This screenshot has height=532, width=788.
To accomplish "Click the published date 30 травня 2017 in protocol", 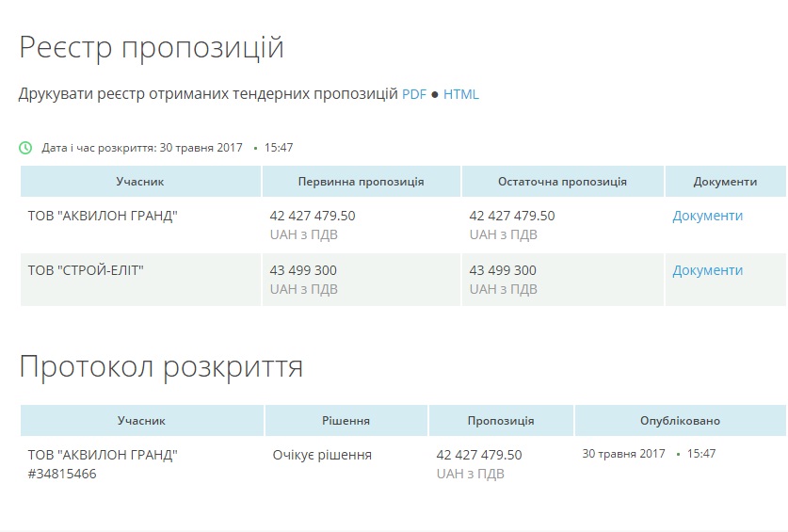I will point(623,454).
